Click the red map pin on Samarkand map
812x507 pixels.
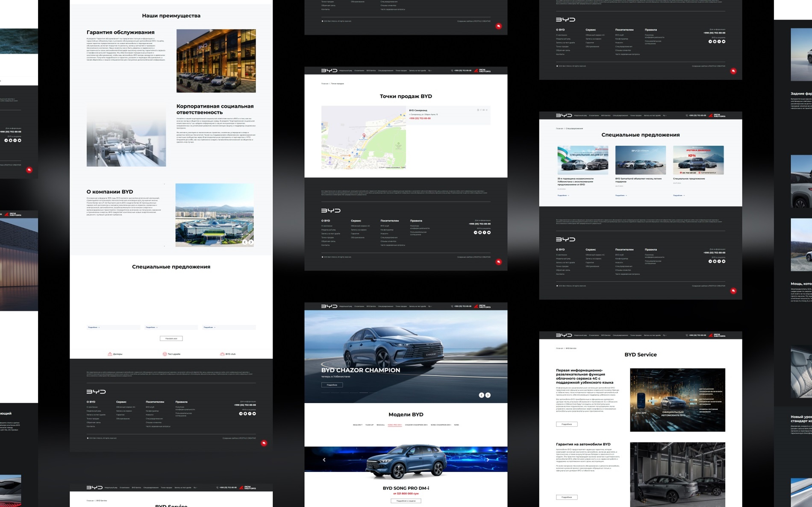pos(364,135)
